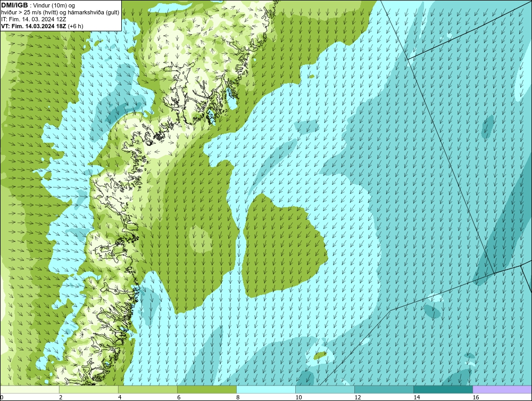Screen dimensions: 532x401
Task: Click the purple swatch above 16 m/s
Action: (502, 389)
